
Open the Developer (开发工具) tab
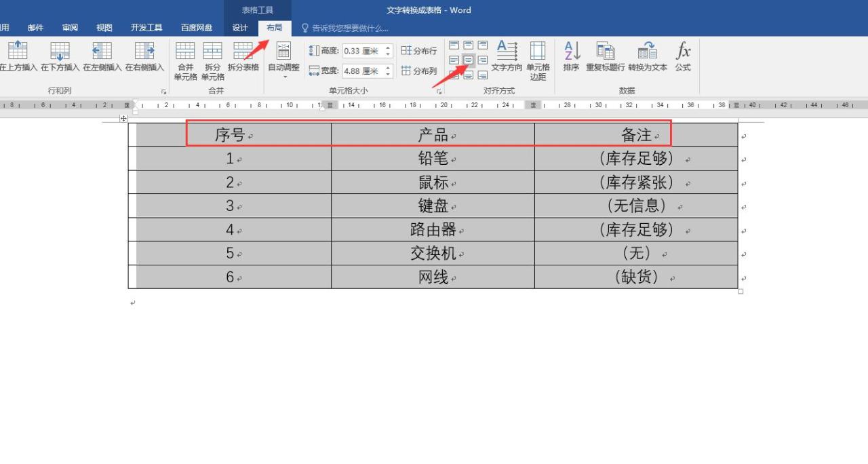[146, 28]
